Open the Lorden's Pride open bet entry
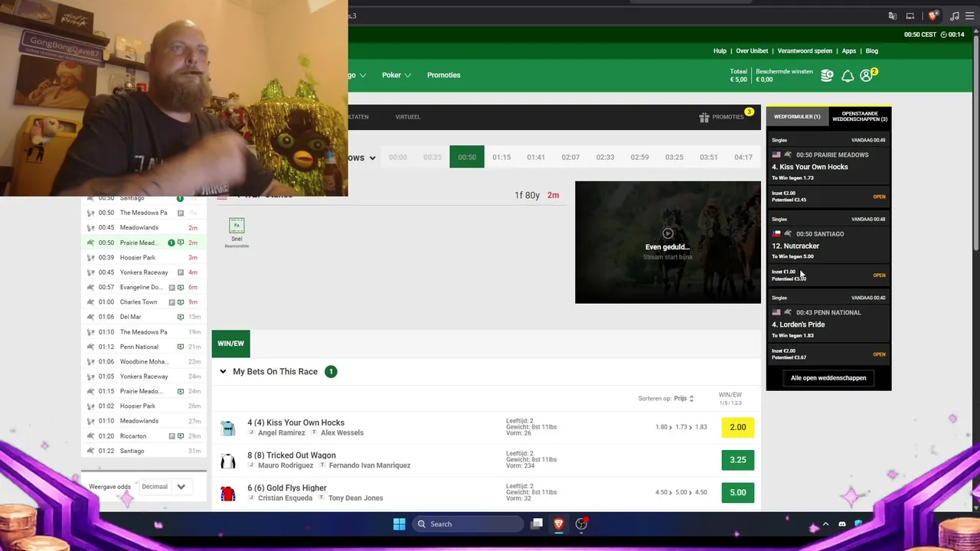980x551 pixels. pyautogui.click(x=828, y=328)
